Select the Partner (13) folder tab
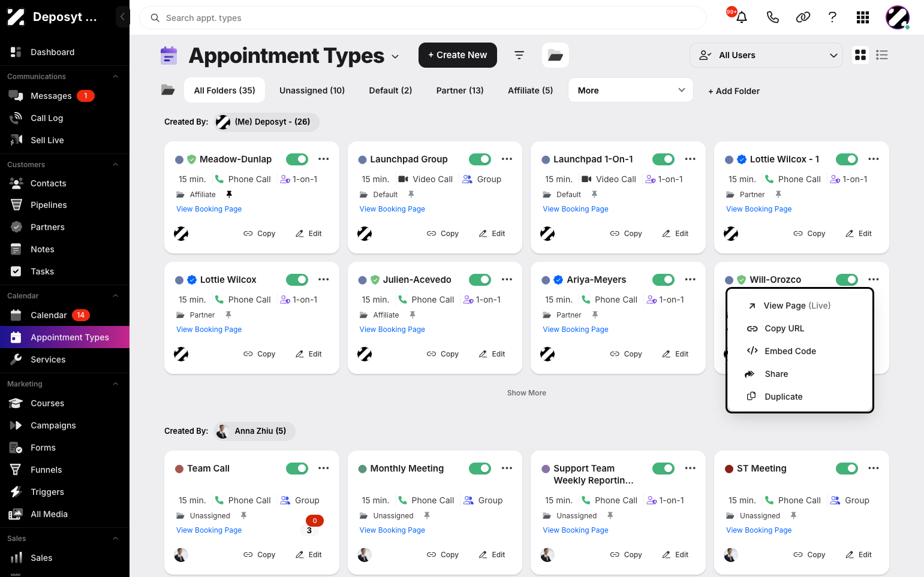Screen dimensions: 924x577 (x=460, y=90)
